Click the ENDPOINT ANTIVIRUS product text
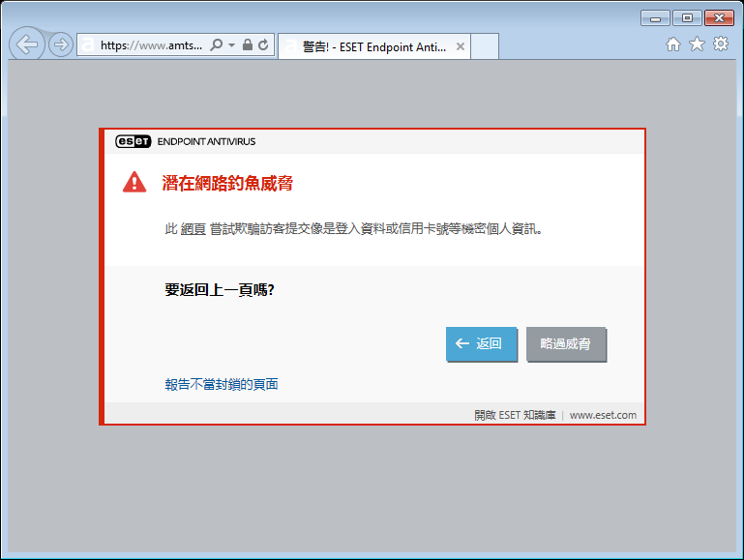Screen dimensions: 744x560 [x=206, y=142]
